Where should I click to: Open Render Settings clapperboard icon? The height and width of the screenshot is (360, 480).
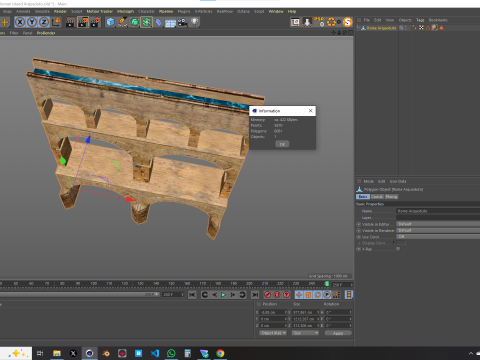[x=95, y=22]
